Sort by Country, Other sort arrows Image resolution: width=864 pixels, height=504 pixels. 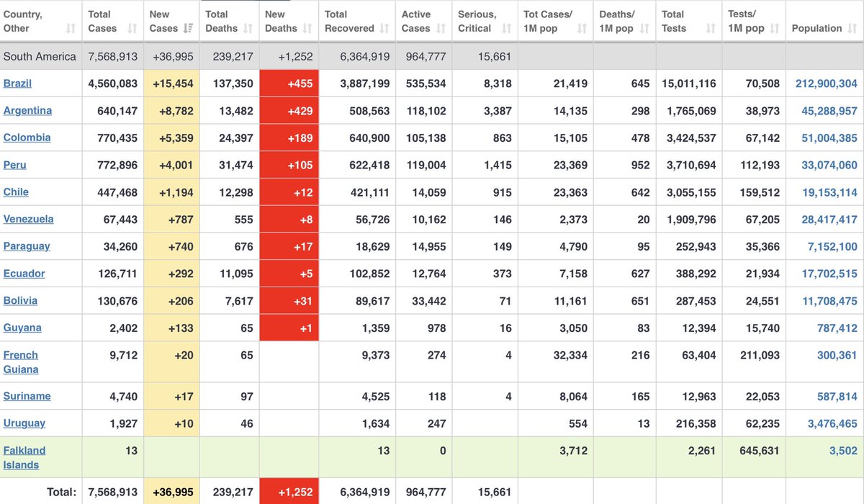point(71,29)
